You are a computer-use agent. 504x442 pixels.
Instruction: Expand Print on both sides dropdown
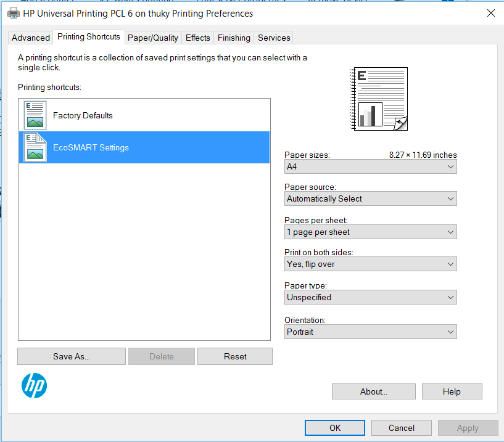coord(370,264)
